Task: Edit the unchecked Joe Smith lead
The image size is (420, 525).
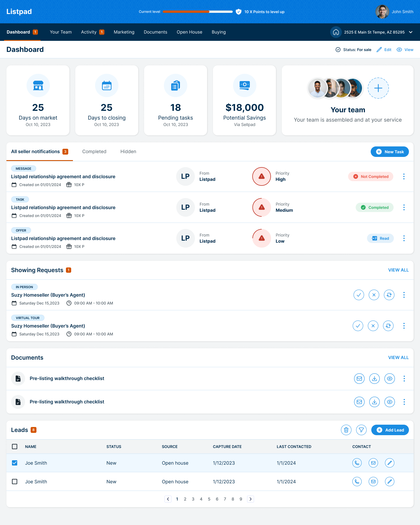Action: 390,482
